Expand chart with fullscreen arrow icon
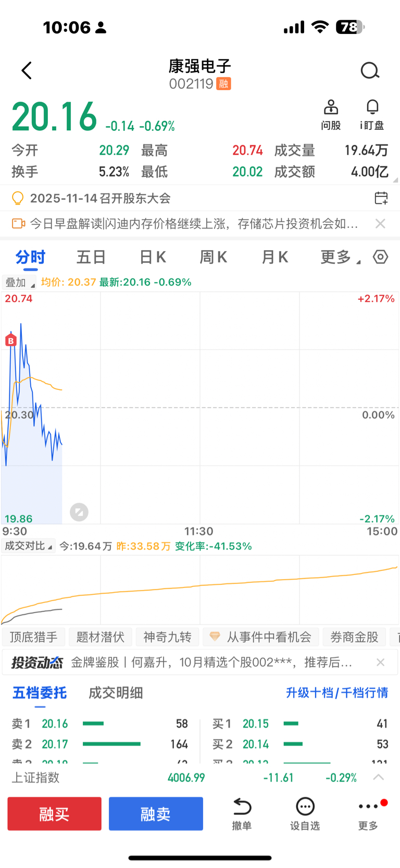This screenshot has height=868, width=400. click(x=79, y=512)
